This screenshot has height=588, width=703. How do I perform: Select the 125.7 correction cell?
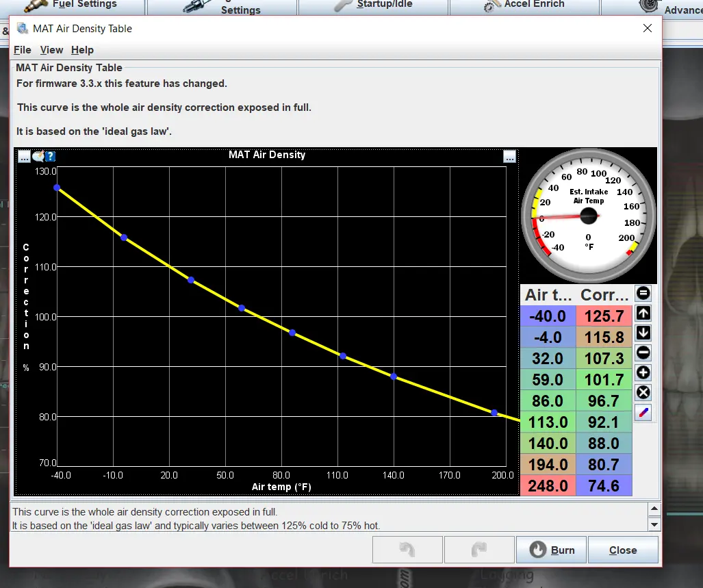point(604,316)
